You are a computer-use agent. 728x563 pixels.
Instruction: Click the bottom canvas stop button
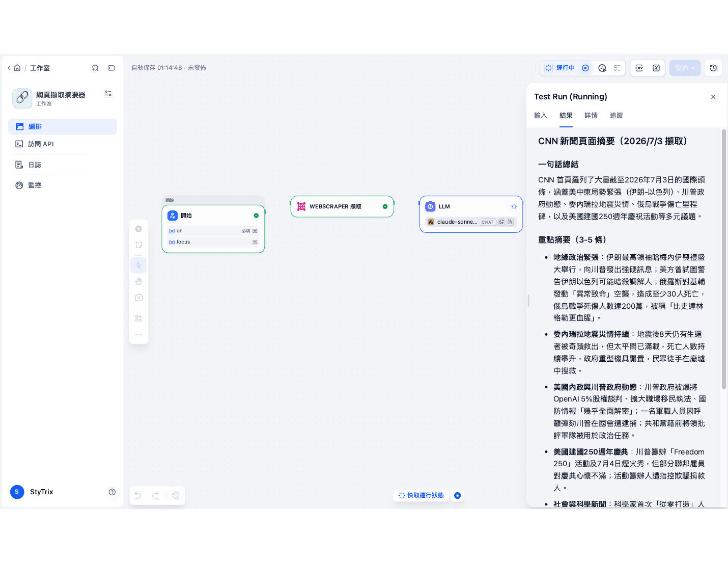point(458,495)
